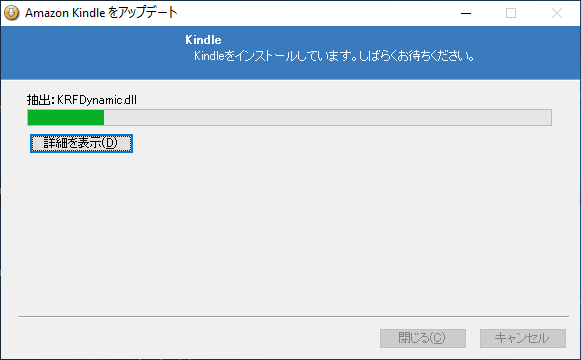Click the empty gray part of the progress bar
581x360 pixels.
pyautogui.click(x=328, y=117)
